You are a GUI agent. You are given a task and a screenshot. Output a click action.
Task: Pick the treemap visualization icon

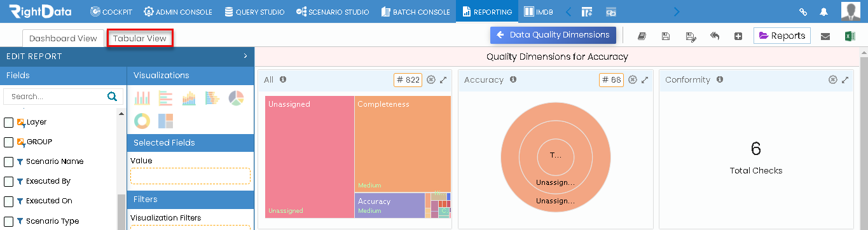165,121
